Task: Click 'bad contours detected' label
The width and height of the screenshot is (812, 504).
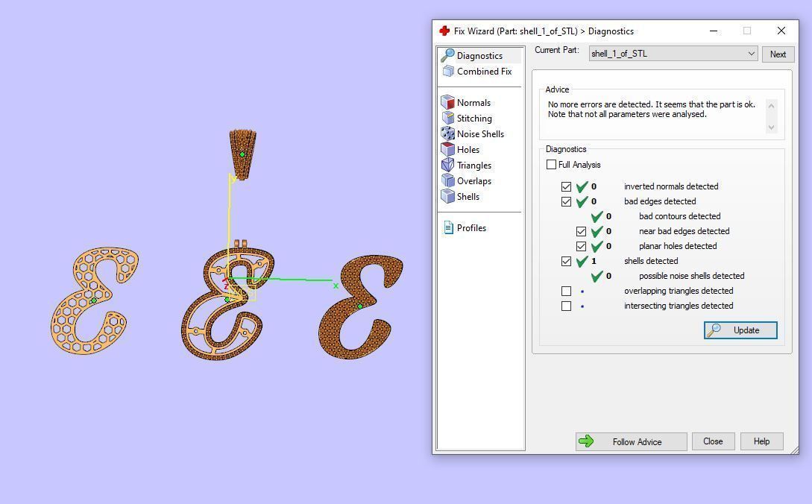Action: tap(679, 216)
